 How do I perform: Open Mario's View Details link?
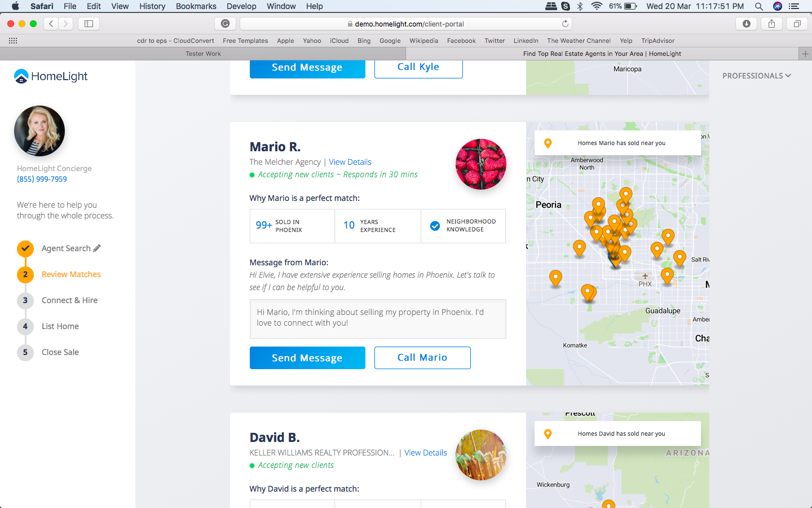pos(350,162)
